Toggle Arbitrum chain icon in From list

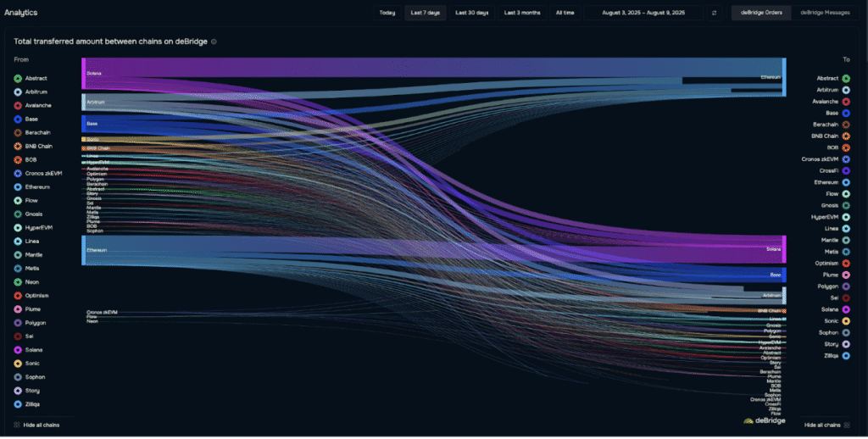click(18, 92)
